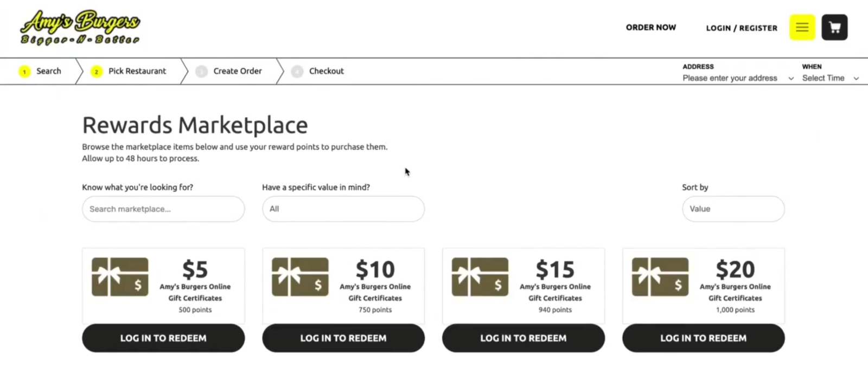Open the Sort by Value dropdown
The width and height of the screenshot is (868, 392).
click(x=733, y=209)
